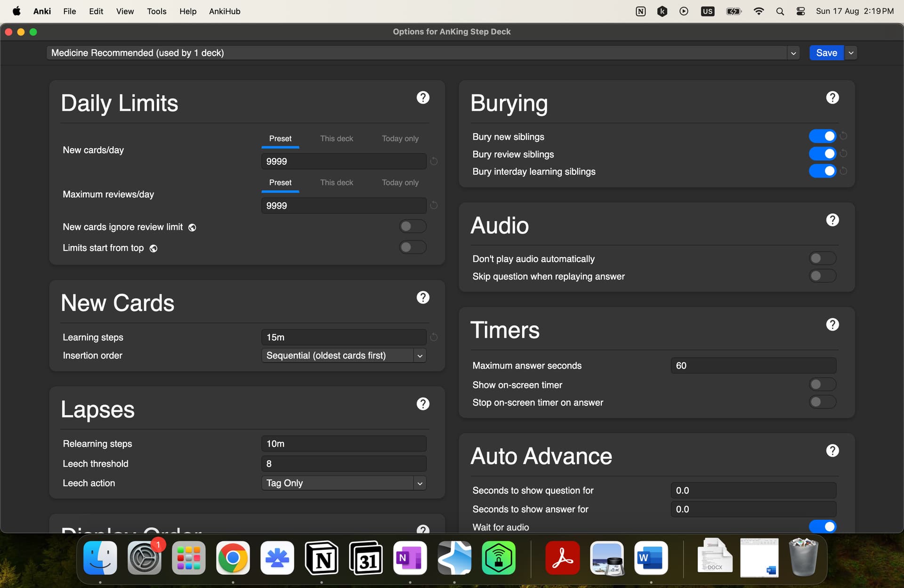The height and width of the screenshot is (588, 904).
Task: Click the Save button
Action: pyautogui.click(x=826, y=53)
